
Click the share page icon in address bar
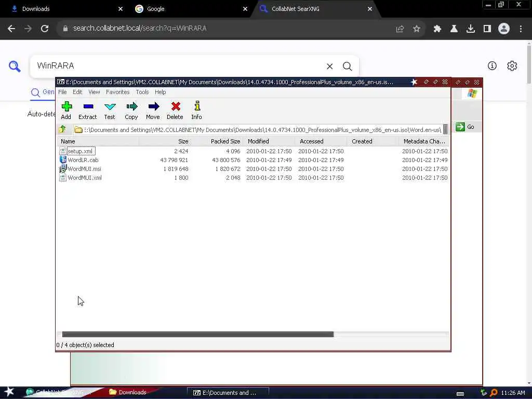pyautogui.click(x=400, y=29)
